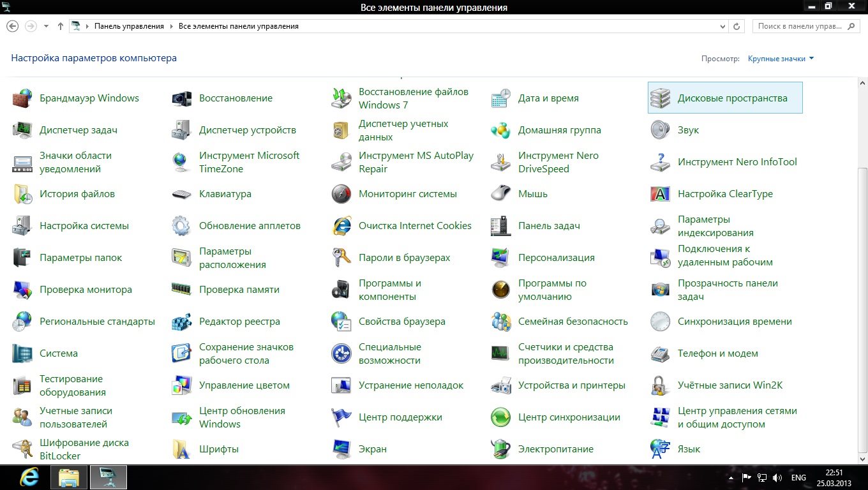Launch the Диспетчер задач icon
Screen dimensions: 868x490
pyautogui.click(x=22, y=130)
